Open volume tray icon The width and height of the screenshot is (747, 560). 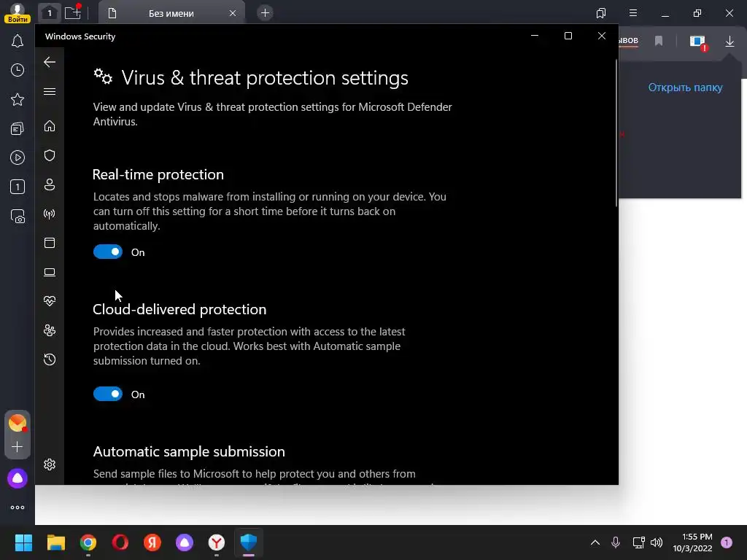click(x=657, y=542)
